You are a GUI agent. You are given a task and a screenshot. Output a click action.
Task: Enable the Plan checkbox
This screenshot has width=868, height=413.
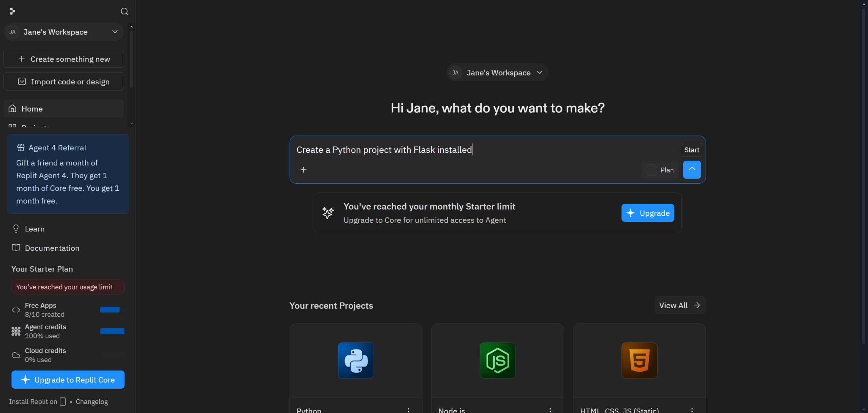(x=651, y=170)
